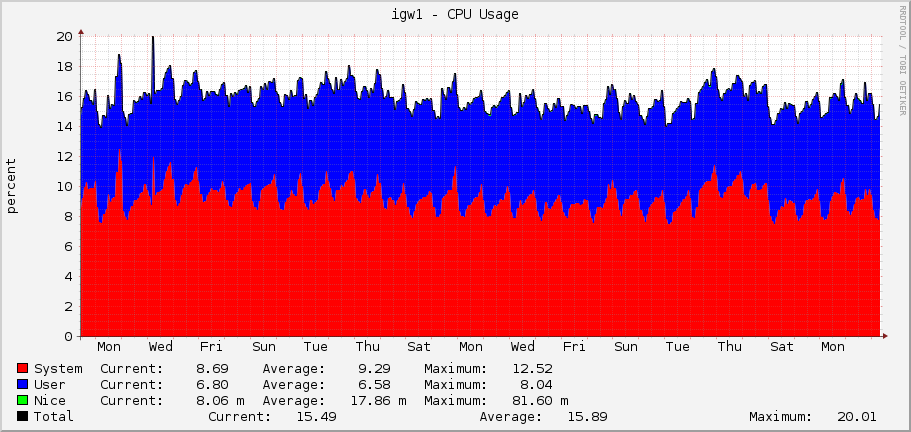Click the blue User legend swatch
Screen dimensions: 911x432
23,384
